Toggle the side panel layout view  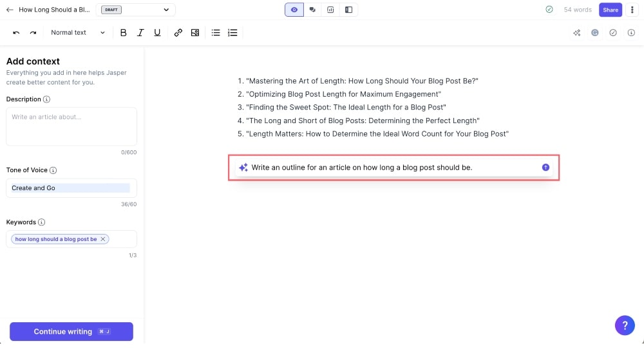click(x=348, y=10)
